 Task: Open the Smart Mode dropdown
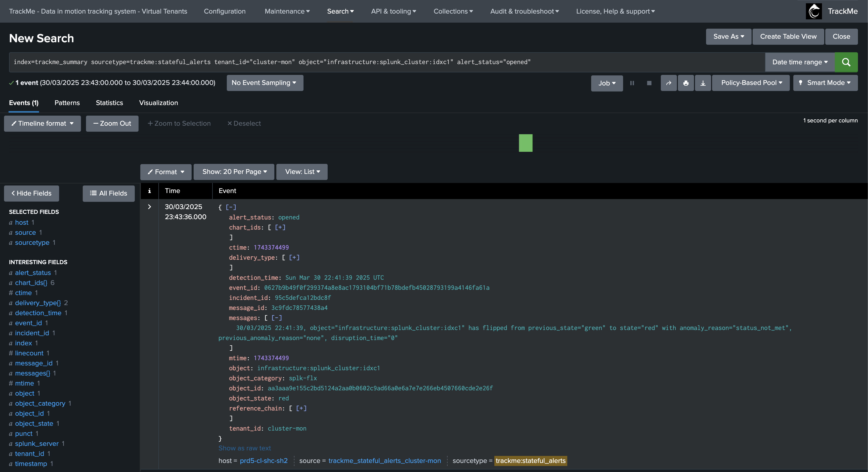826,83
